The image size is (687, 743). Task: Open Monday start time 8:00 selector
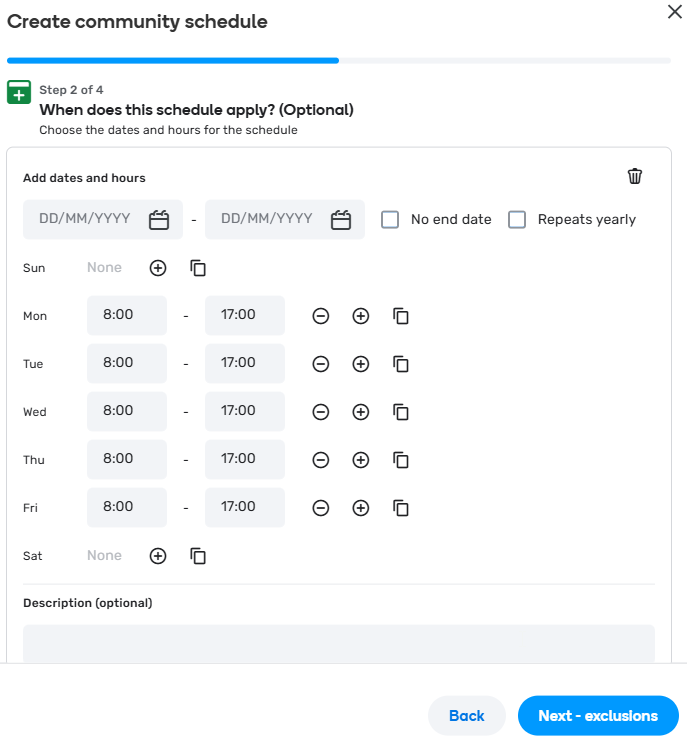127,316
